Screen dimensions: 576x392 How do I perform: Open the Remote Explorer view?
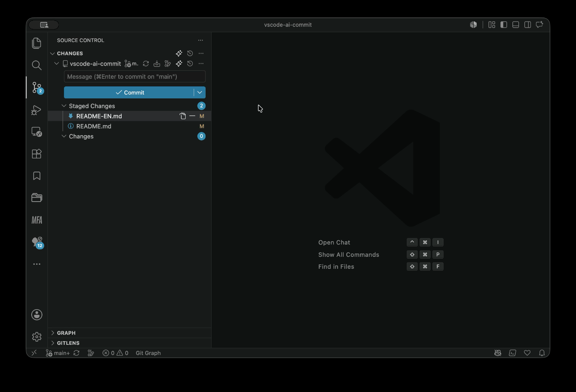[x=37, y=132]
